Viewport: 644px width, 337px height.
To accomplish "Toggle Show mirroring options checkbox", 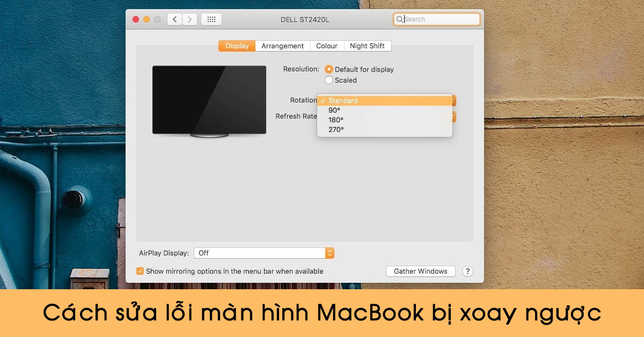I will pyautogui.click(x=140, y=271).
